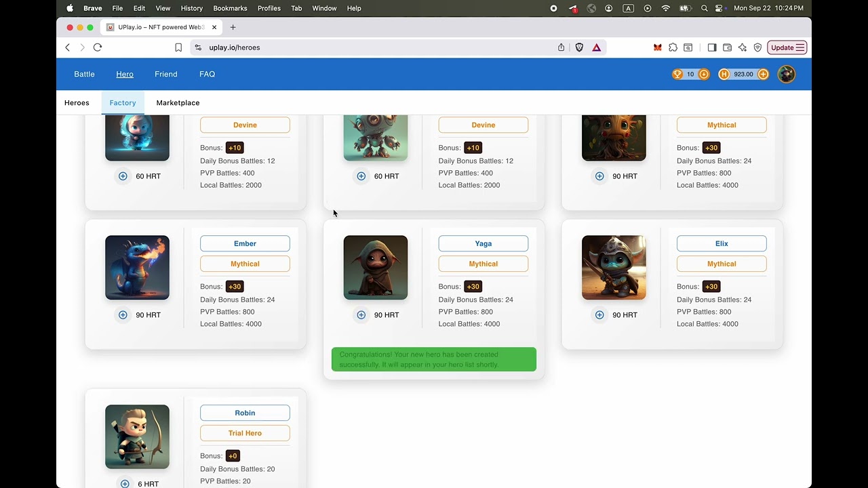
Task: Click the Update browser button
Action: coord(787,47)
